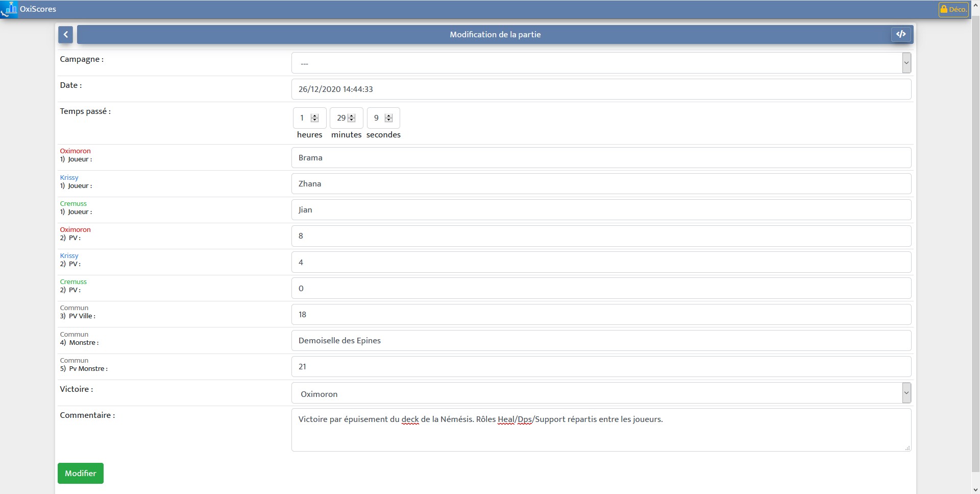Open the Campagne dropdown
The image size is (980, 494).
(x=601, y=63)
